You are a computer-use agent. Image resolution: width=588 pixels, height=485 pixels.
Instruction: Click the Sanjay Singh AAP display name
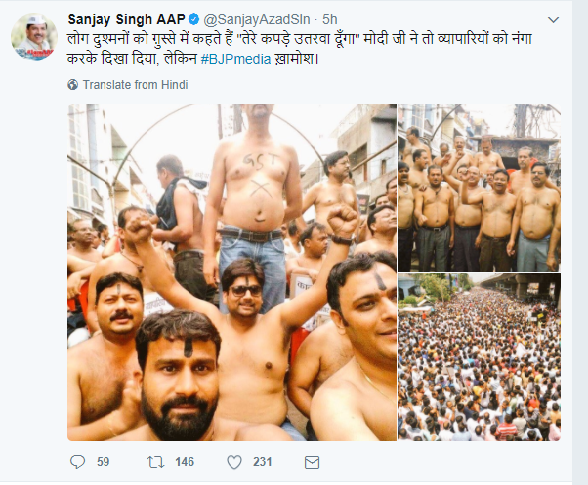coord(126,19)
